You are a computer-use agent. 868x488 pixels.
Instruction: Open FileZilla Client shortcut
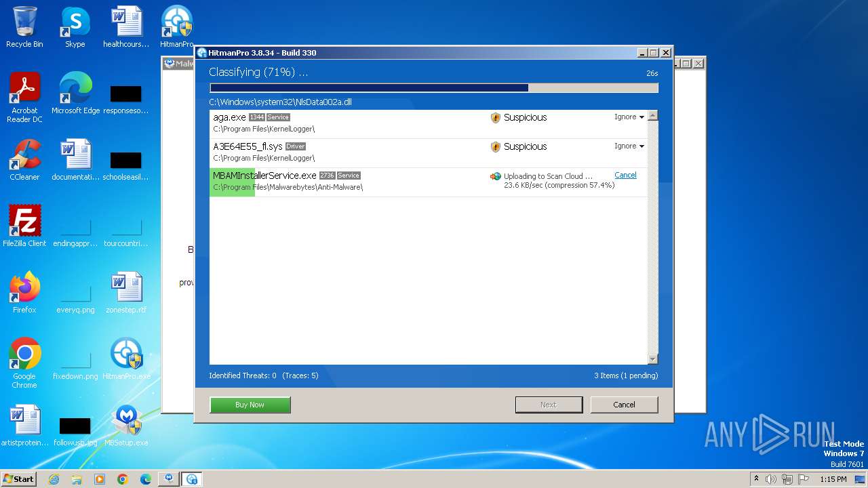tap(24, 226)
